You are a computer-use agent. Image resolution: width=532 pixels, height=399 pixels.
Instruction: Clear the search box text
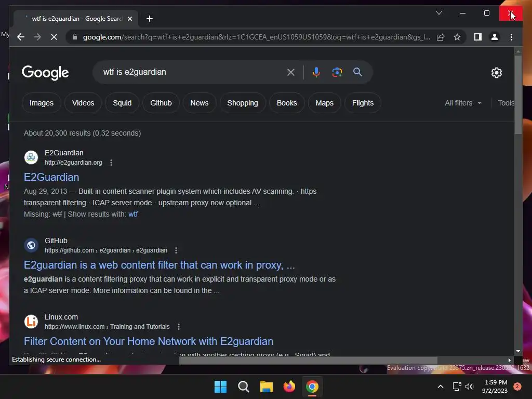pos(291,72)
